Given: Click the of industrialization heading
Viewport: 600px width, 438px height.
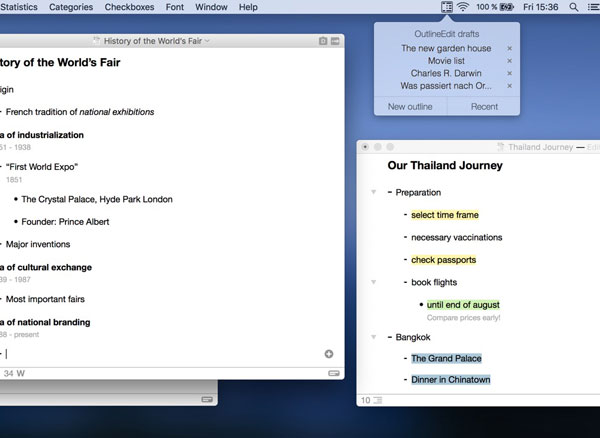Looking at the screenshot, I should [x=42, y=135].
